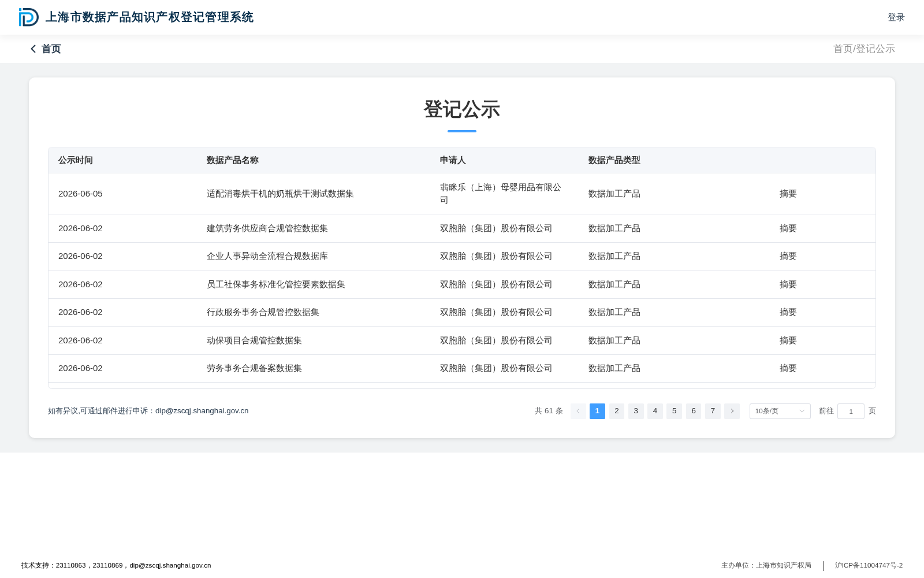Viewport: 924px width, 578px height.
Task: Open the 沪ICP备11004747号-2 footer link
Action: coord(869,565)
